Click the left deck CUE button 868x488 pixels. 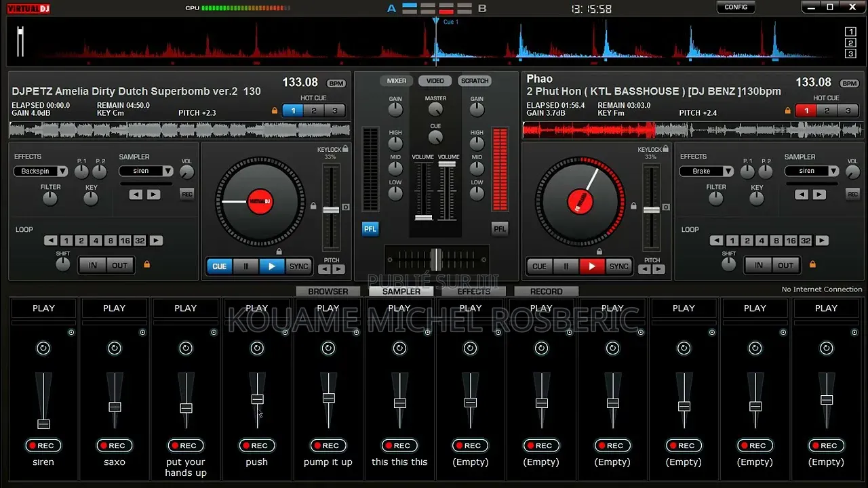pyautogui.click(x=220, y=266)
